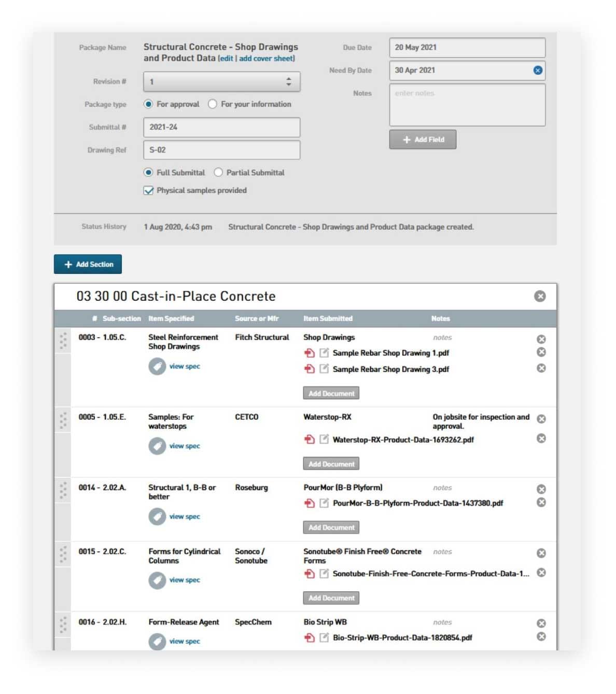The width and height of the screenshot is (616, 694).
Task: Click the edit link for package name
Action: tap(226, 59)
